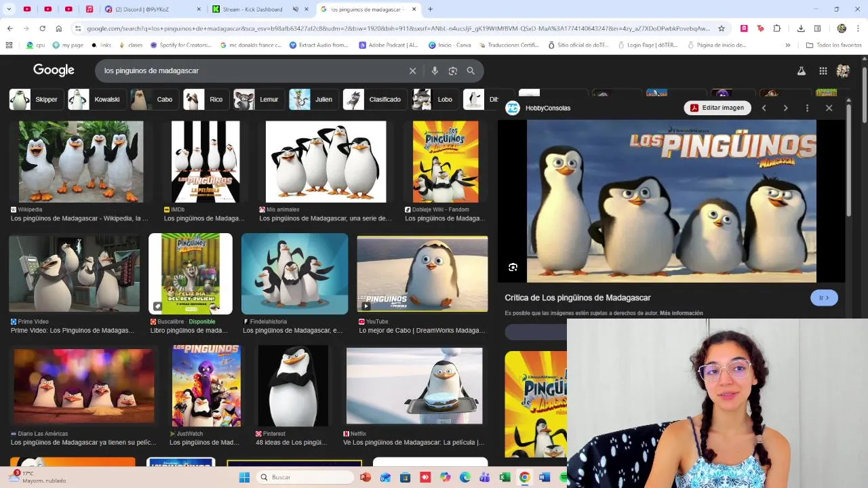The height and width of the screenshot is (488, 868).
Task: Open the Más información link
Action: click(x=681, y=313)
